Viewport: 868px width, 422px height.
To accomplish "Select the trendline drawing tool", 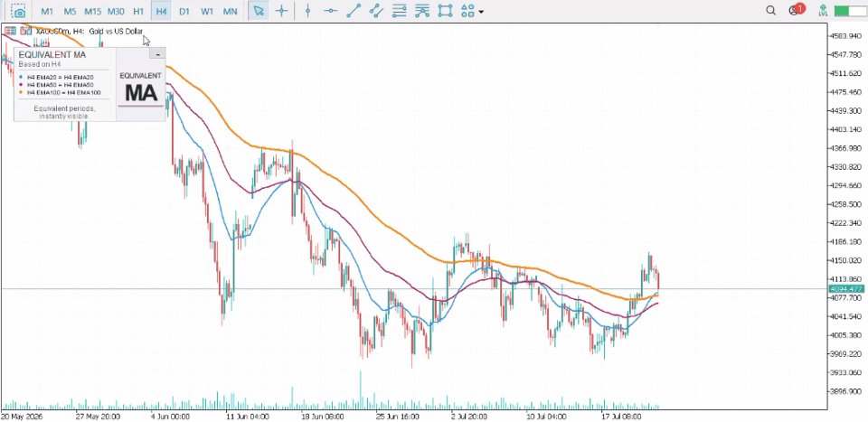I will (x=354, y=11).
